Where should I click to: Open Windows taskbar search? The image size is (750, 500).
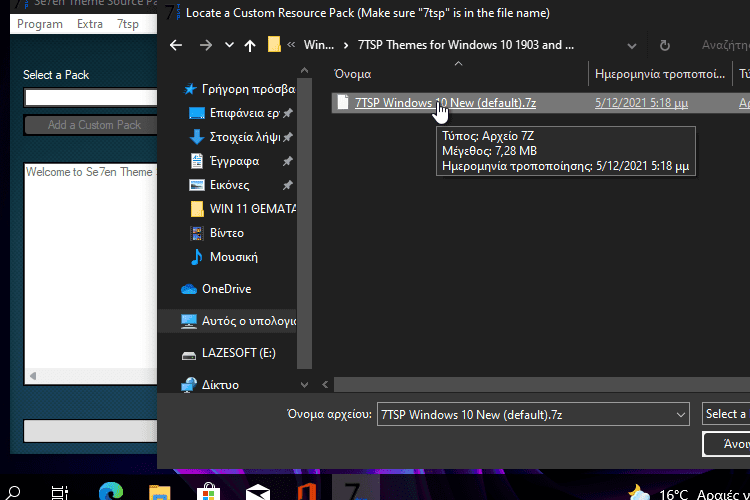click(13, 492)
